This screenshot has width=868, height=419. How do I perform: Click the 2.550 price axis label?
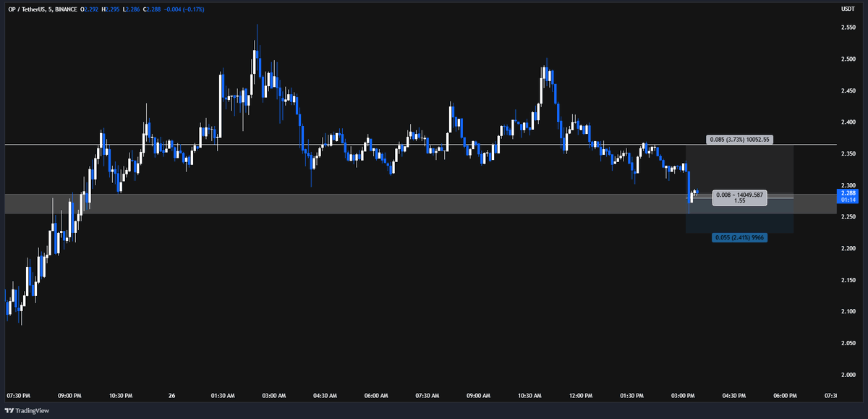pyautogui.click(x=848, y=27)
